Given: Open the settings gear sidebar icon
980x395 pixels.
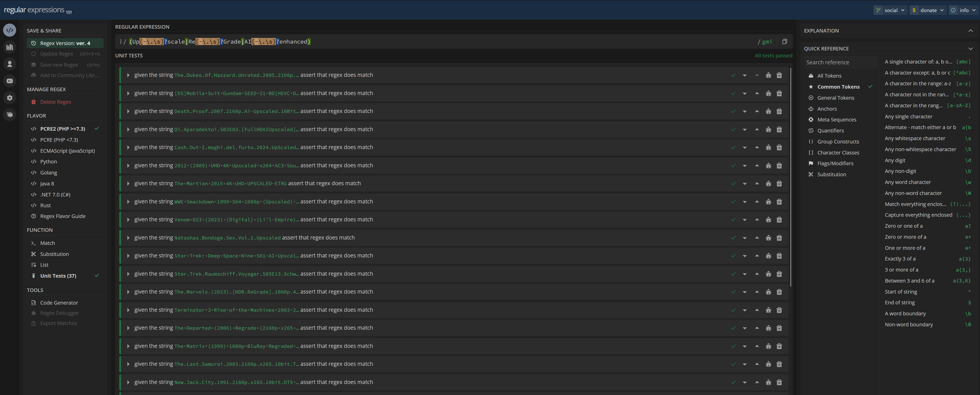Looking at the screenshot, I should tap(9, 98).
